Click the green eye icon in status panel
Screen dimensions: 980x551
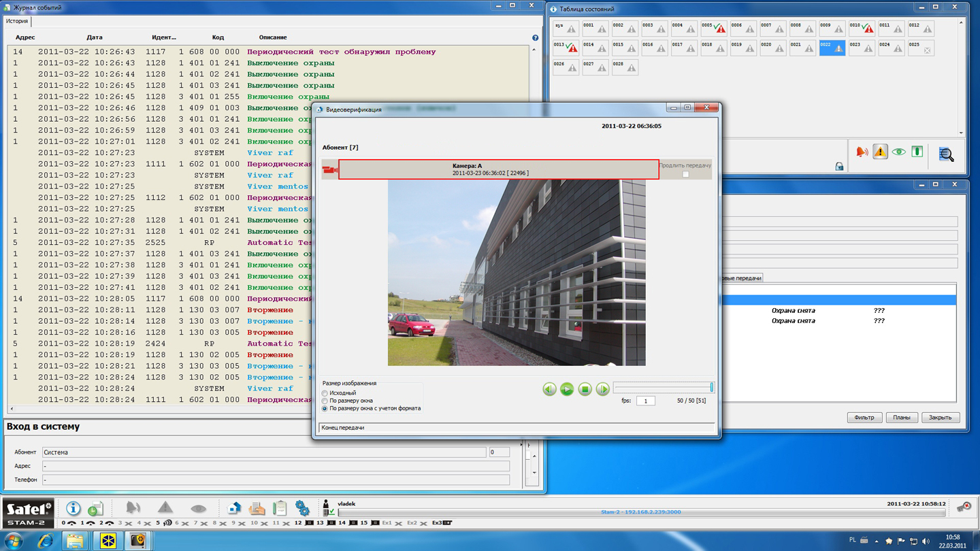[898, 152]
